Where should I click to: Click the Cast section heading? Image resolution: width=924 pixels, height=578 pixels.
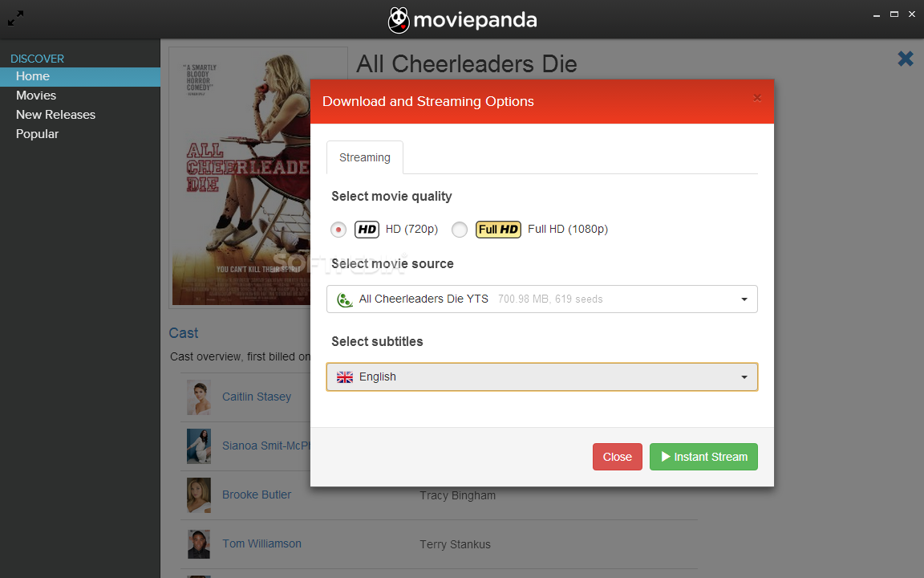tap(183, 333)
